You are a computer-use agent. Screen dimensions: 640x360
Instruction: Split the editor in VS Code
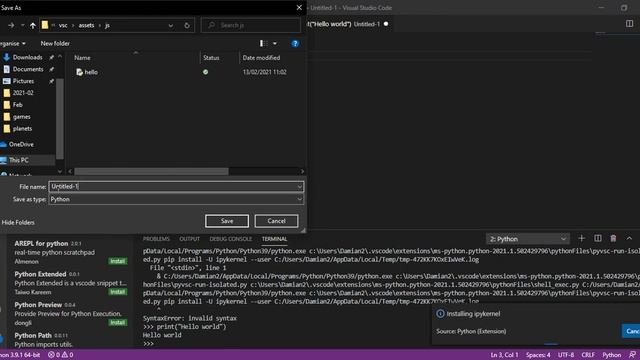[629, 24]
